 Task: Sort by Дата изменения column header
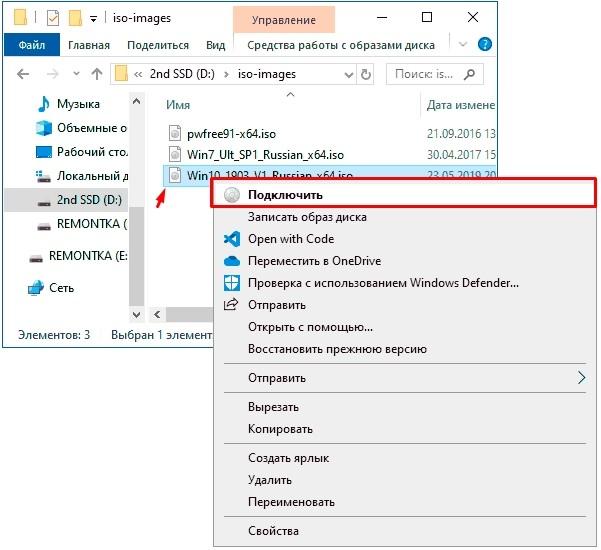(461, 105)
